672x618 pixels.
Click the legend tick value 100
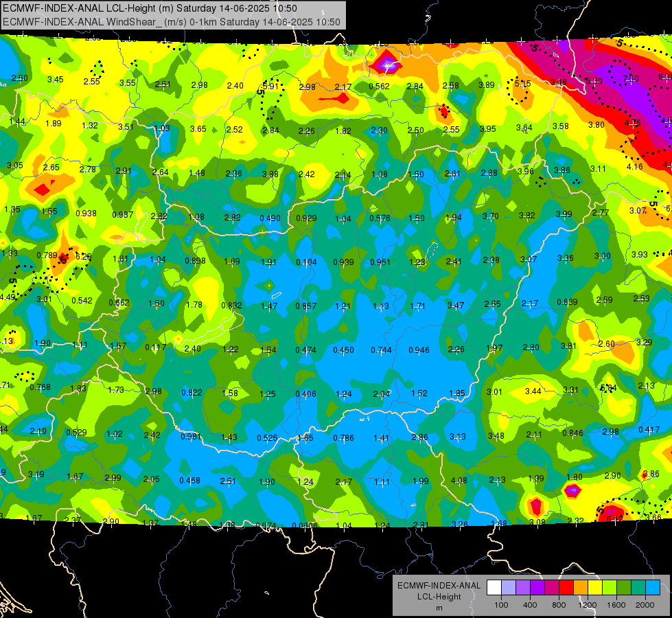coord(501,605)
